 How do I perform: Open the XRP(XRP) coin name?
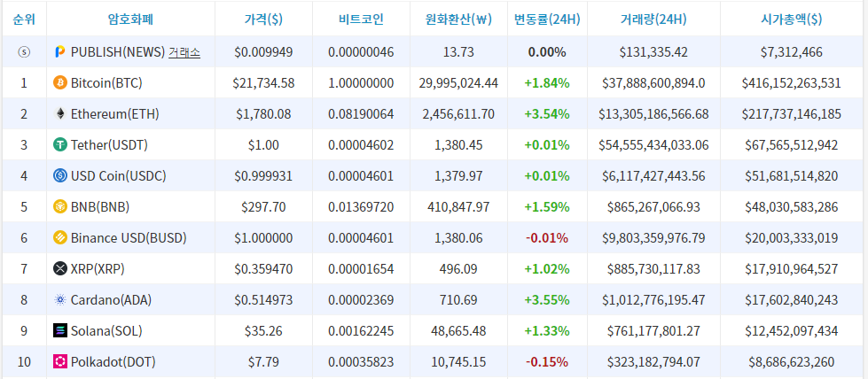pyautogui.click(x=98, y=269)
